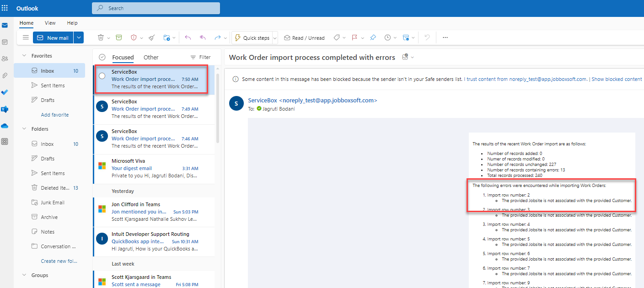This screenshot has height=288, width=644.
Task: Open the Filter menu
Action: [x=200, y=58]
